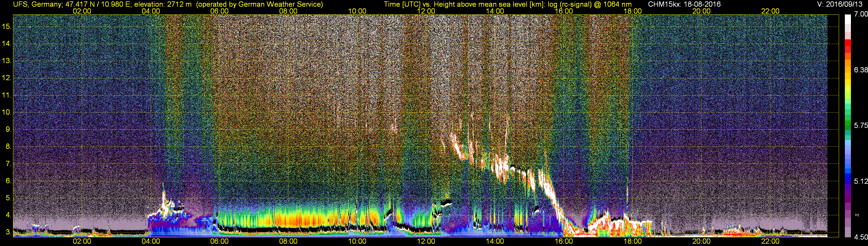The height and width of the screenshot is (246, 868).
Task: Click the 9 km height axis label
Action: click(8, 129)
